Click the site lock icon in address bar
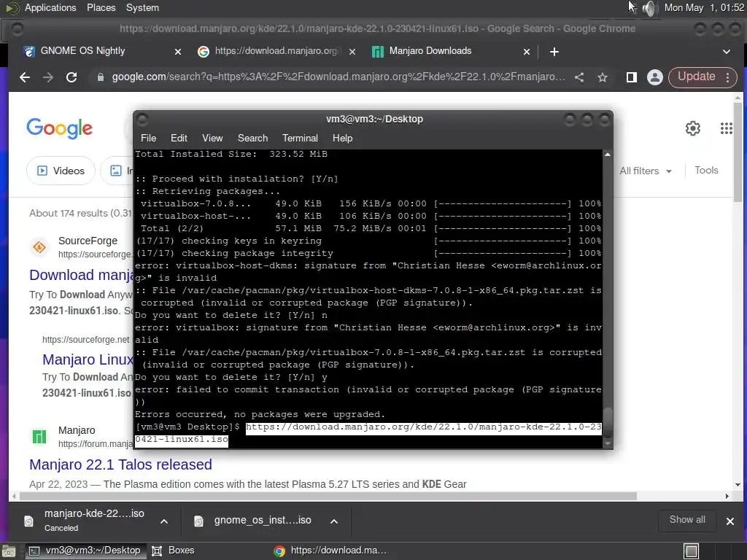The height and width of the screenshot is (560, 747). [101, 77]
